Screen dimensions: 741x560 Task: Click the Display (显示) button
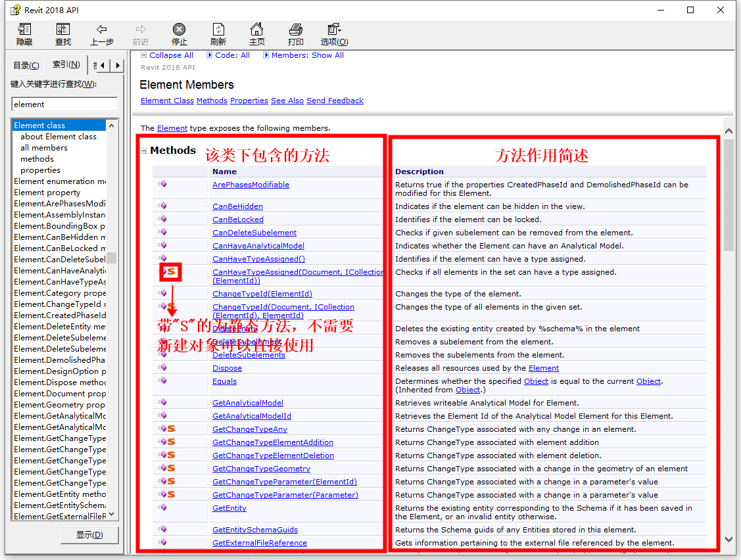(x=90, y=534)
